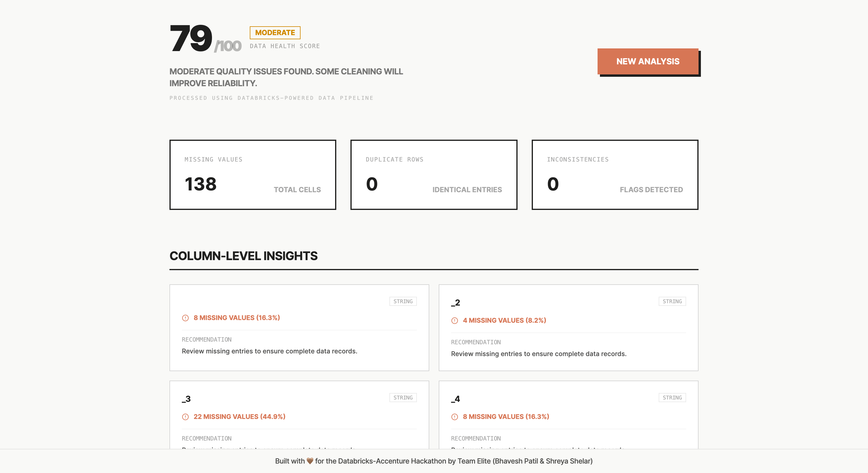Click the warning icon beside 8 missing values (16.3%) in unnamed column
The image size is (868, 473).
185,318
